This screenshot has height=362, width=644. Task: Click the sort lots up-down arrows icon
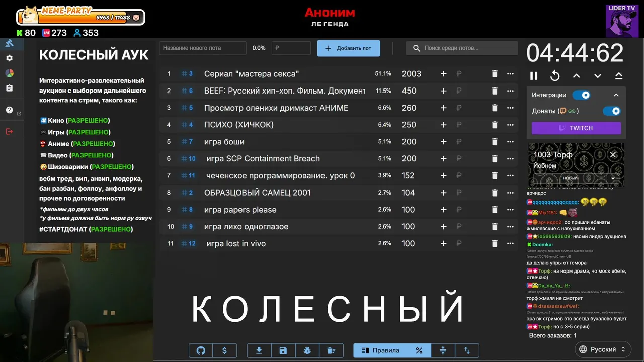467,350
